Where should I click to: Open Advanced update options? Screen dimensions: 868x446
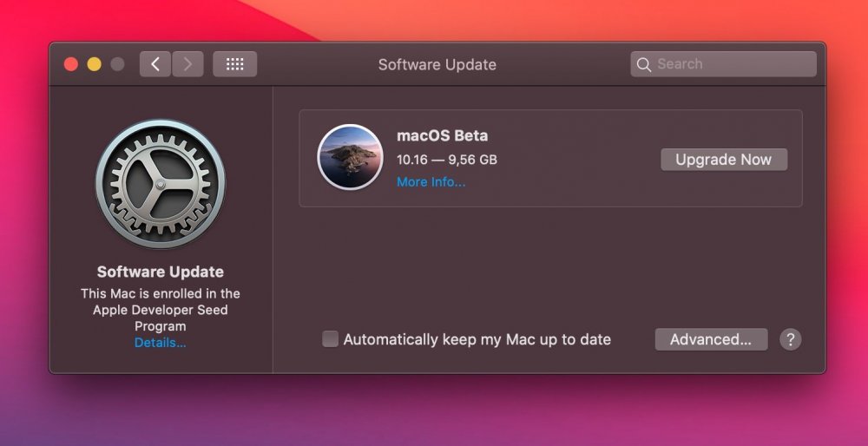pyautogui.click(x=711, y=339)
